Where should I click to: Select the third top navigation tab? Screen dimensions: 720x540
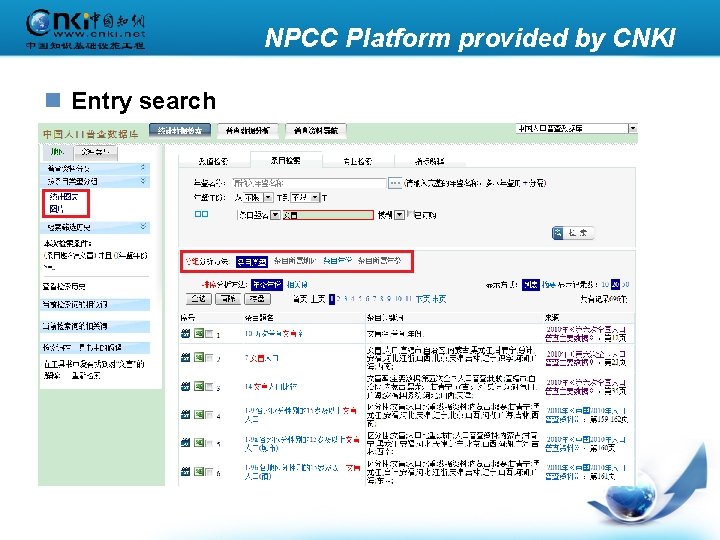pyautogui.click(x=315, y=131)
